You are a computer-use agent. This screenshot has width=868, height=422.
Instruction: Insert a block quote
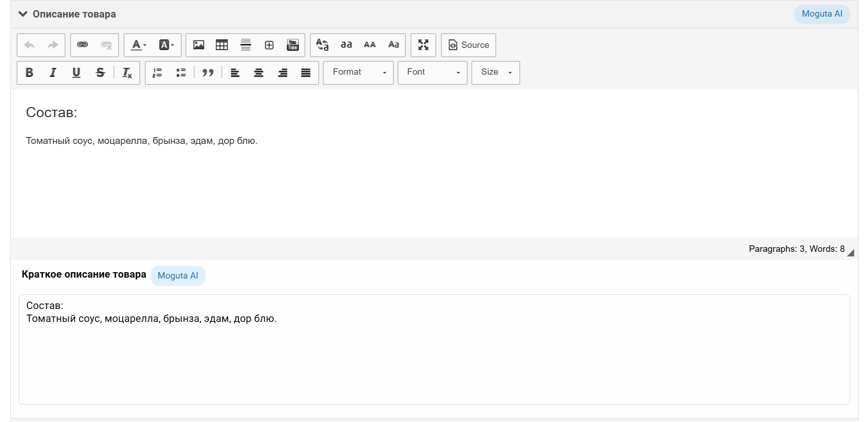pos(208,72)
